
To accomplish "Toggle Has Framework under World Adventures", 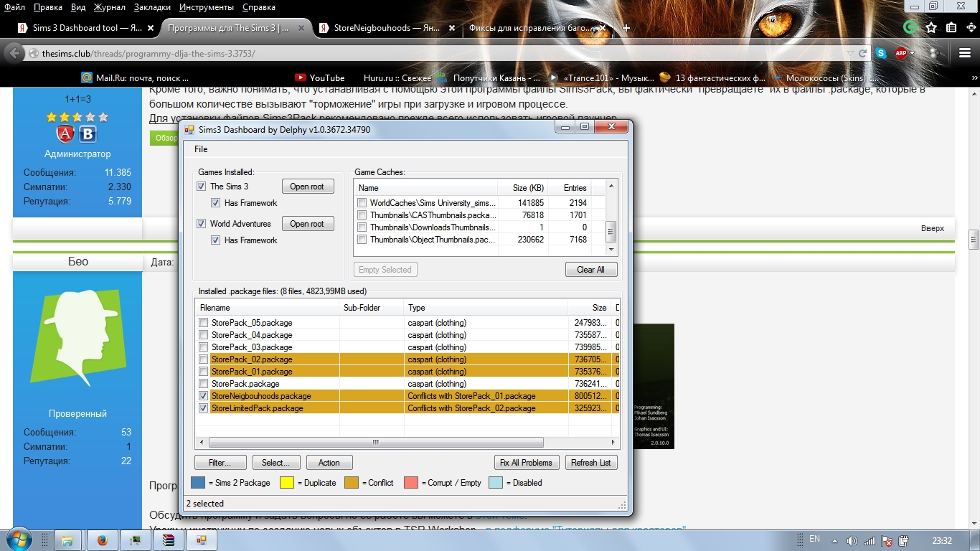I will [216, 240].
